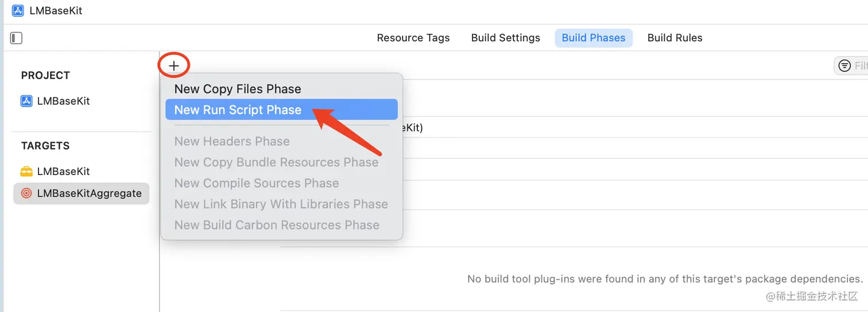Click the Filter input field
Image resolution: width=868 pixels, height=312 pixels.
point(852,65)
